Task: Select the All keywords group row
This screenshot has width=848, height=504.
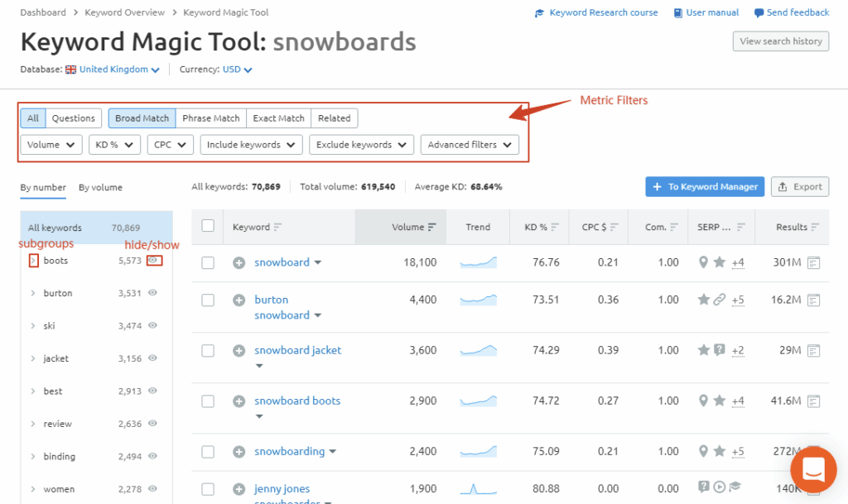Action: pos(96,228)
